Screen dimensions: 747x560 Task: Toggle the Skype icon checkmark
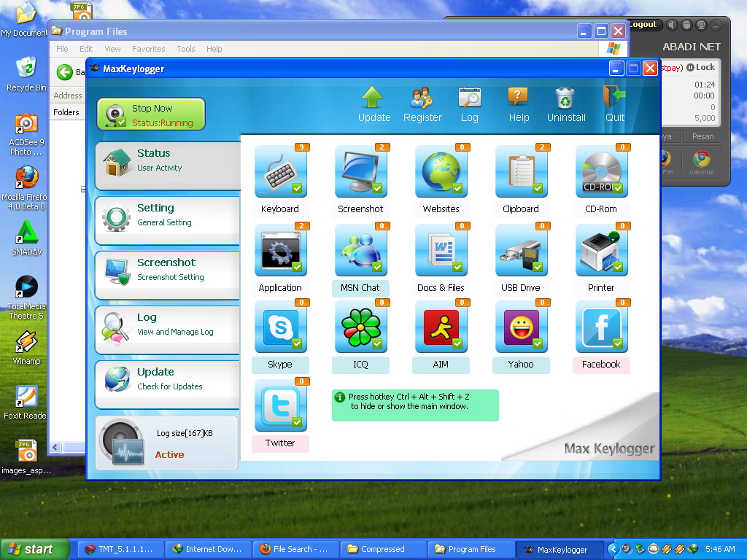coord(297,343)
